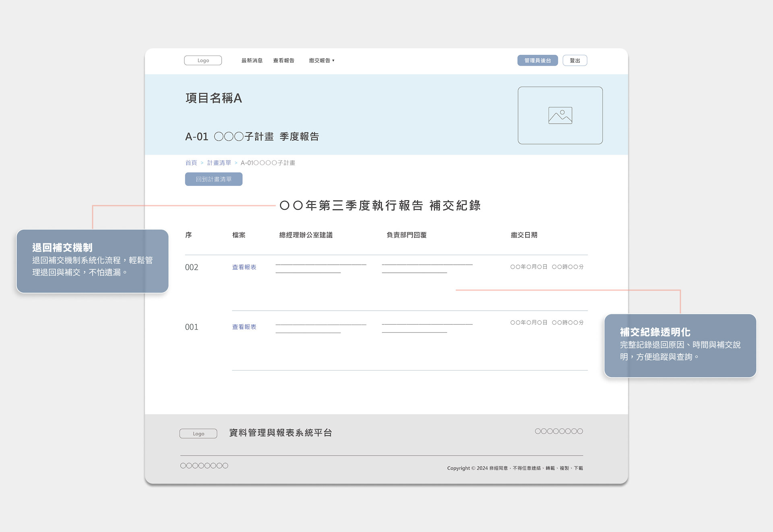This screenshot has width=773, height=532.
Task: Click the A-01○○○○子計畫 breadcrumb text
Action: pos(268,163)
